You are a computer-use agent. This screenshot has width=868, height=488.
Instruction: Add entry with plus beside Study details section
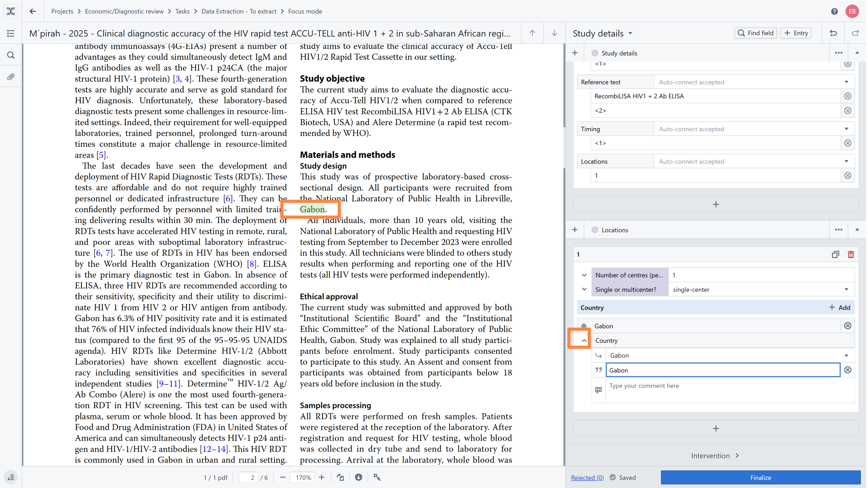tap(575, 53)
